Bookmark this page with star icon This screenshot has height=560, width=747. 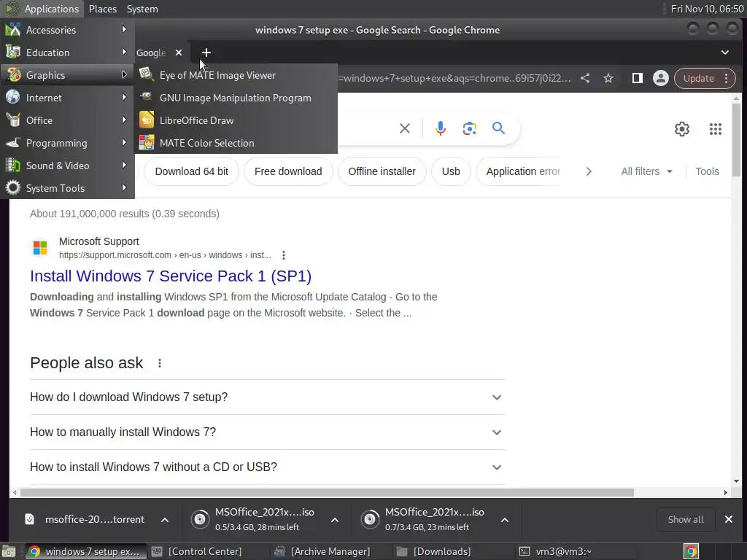[608, 78]
